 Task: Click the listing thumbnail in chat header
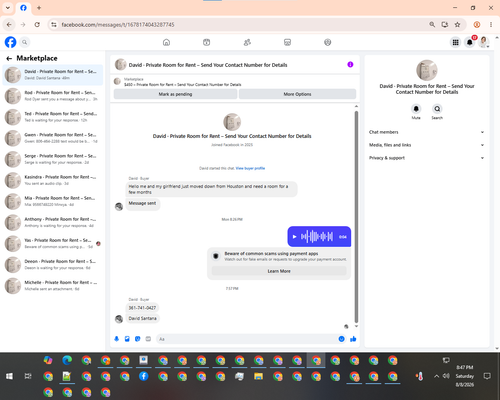click(120, 64)
